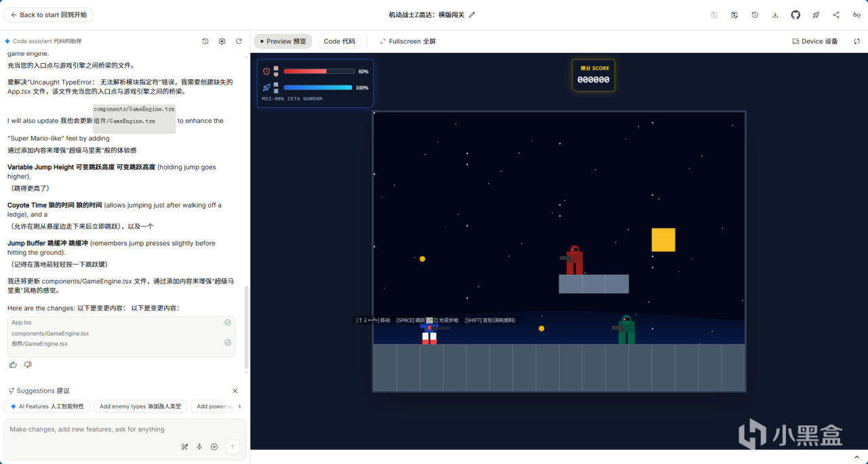868x464 pixels.
Task: Open Code assistant history clock icon
Action: 205,41
